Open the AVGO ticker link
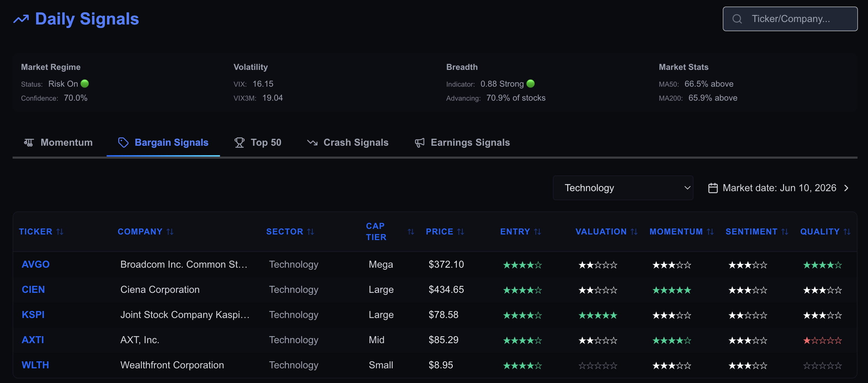 click(x=36, y=265)
